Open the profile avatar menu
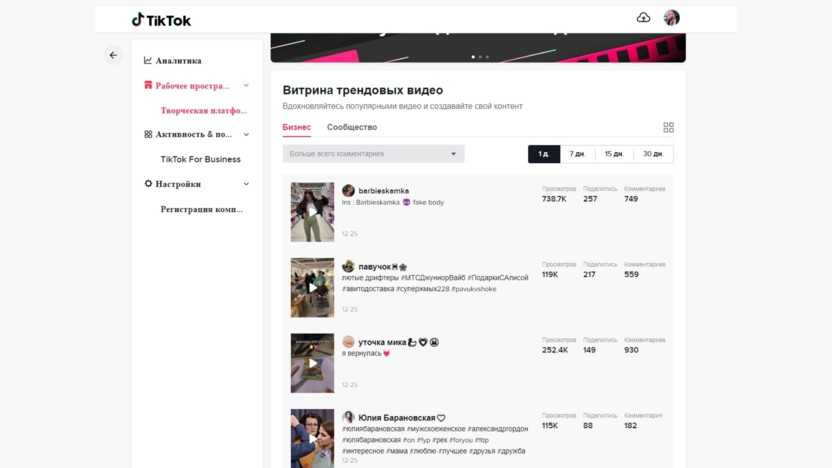The image size is (832, 468). click(x=671, y=18)
